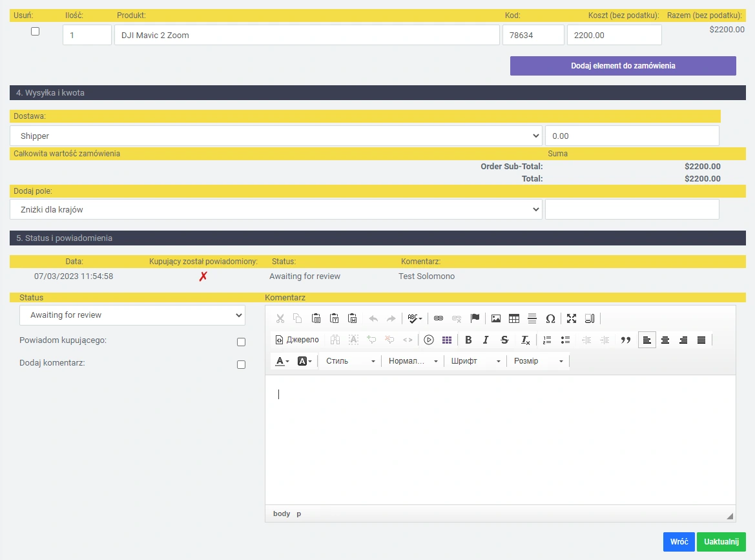755x560 pixels.
Task: Toggle bold formatting in the comment editor
Action: [x=468, y=340]
